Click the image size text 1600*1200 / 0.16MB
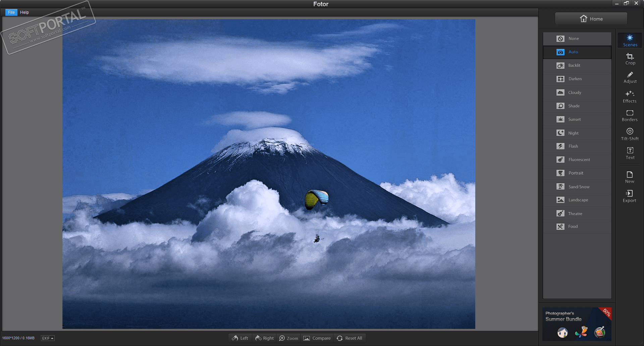The height and width of the screenshot is (346, 644). tap(18, 338)
